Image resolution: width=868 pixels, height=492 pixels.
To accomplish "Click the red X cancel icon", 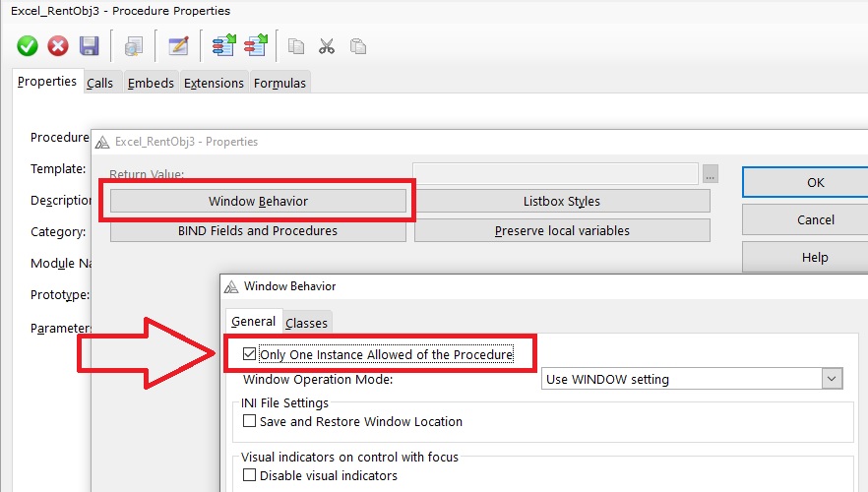I will click(58, 46).
